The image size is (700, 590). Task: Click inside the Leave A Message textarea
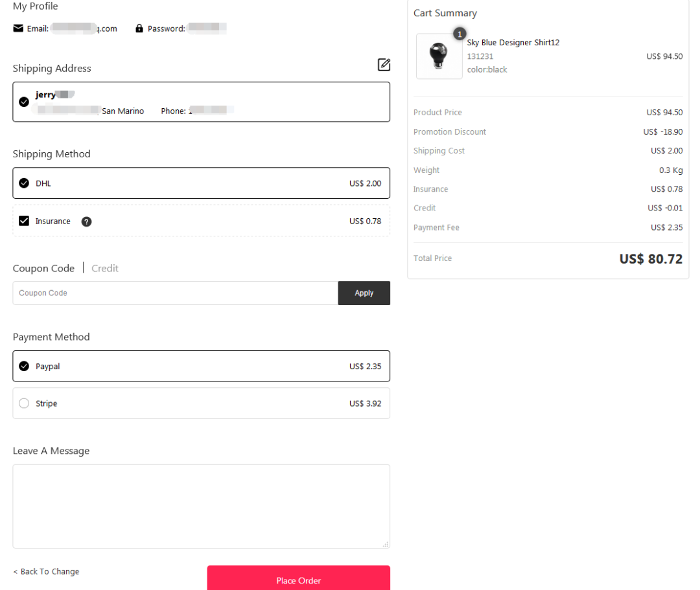(202, 506)
